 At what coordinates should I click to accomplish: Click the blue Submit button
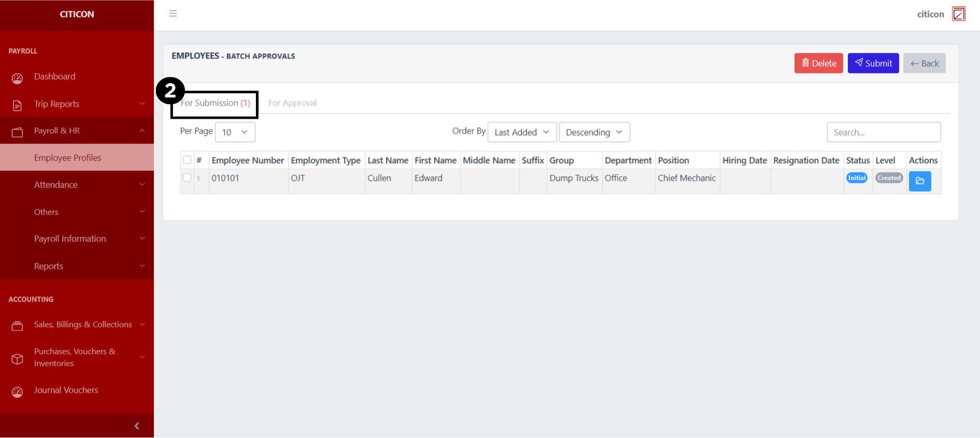click(873, 63)
